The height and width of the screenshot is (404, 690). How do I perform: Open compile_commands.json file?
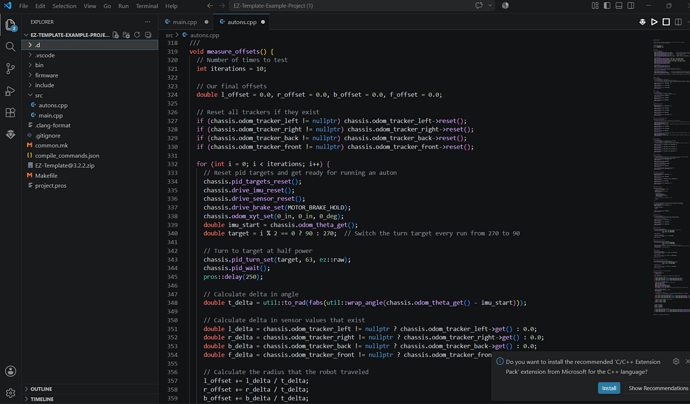pos(90,155)
